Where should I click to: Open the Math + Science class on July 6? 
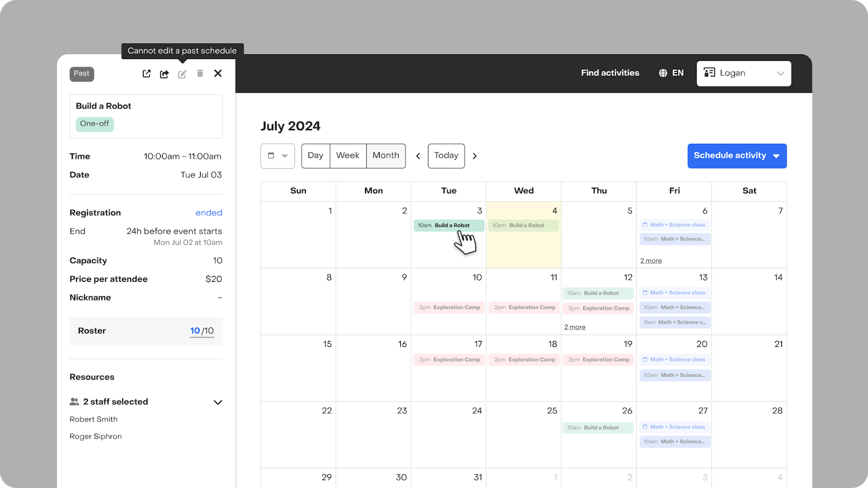pos(675,225)
